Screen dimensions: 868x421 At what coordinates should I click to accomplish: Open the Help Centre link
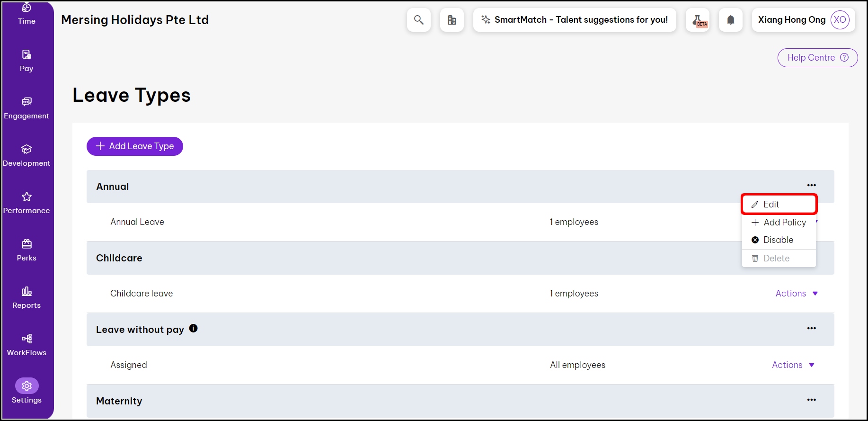coord(817,58)
